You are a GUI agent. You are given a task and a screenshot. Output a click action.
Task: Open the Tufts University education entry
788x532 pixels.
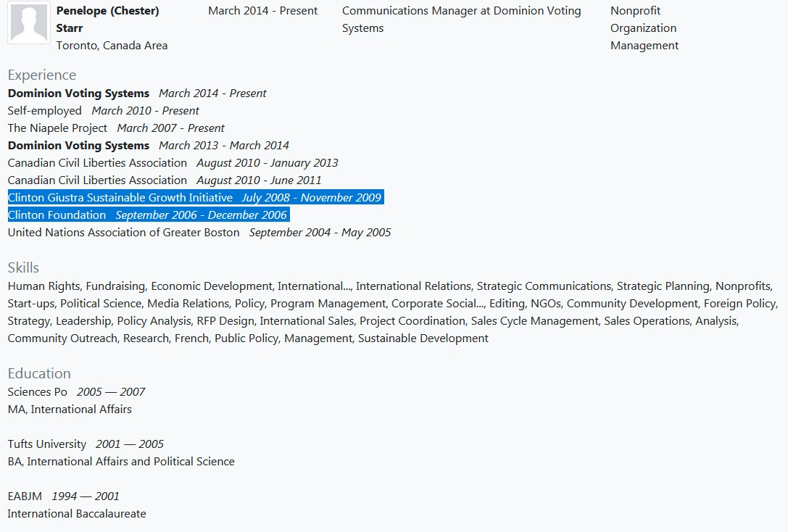point(46,444)
